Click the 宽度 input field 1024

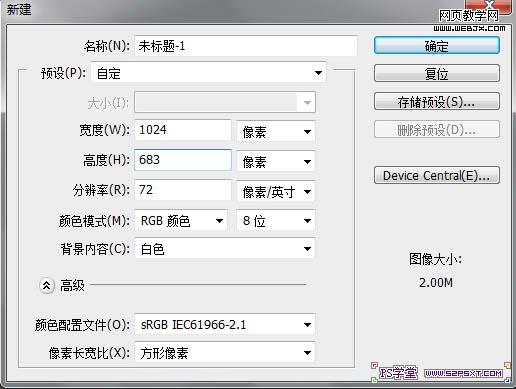[183, 130]
